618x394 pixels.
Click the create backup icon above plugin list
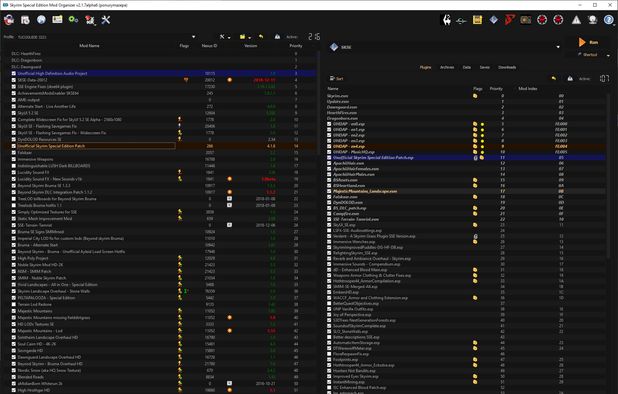pyautogui.click(x=570, y=78)
